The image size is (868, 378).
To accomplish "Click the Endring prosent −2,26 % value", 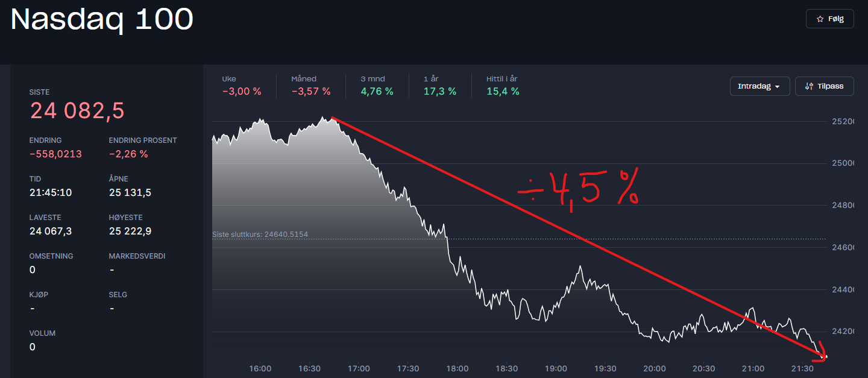I will pyautogui.click(x=128, y=154).
